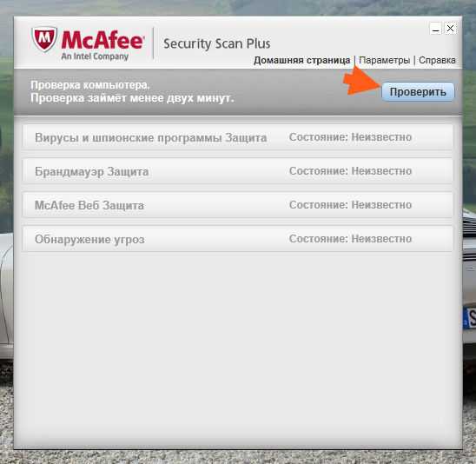The width and height of the screenshot is (476, 464).
Task: Click the Обнаружение угроз Состояние: Неизвестно status
Action: point(350,239)
